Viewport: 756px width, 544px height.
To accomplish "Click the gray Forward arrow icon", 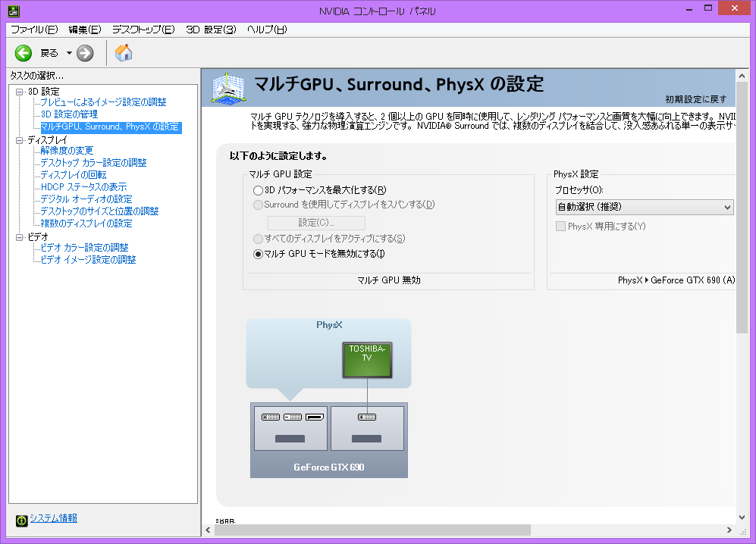I will [85, 53].
